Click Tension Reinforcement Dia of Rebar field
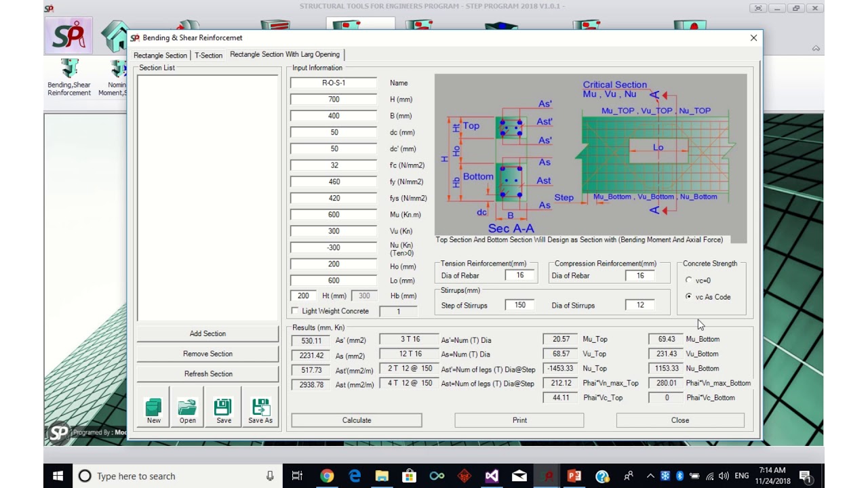This screenshot has width=868, height=488. [520, 276]
